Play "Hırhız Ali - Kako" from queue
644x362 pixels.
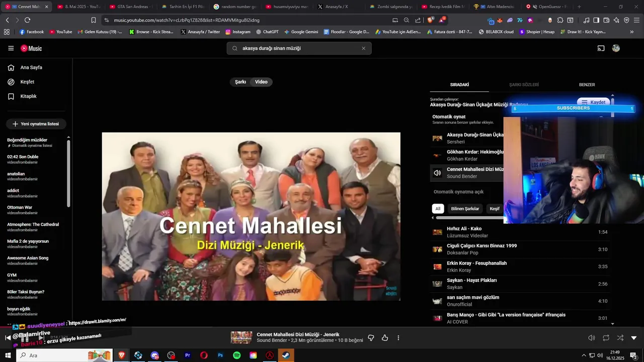[521, 232]
